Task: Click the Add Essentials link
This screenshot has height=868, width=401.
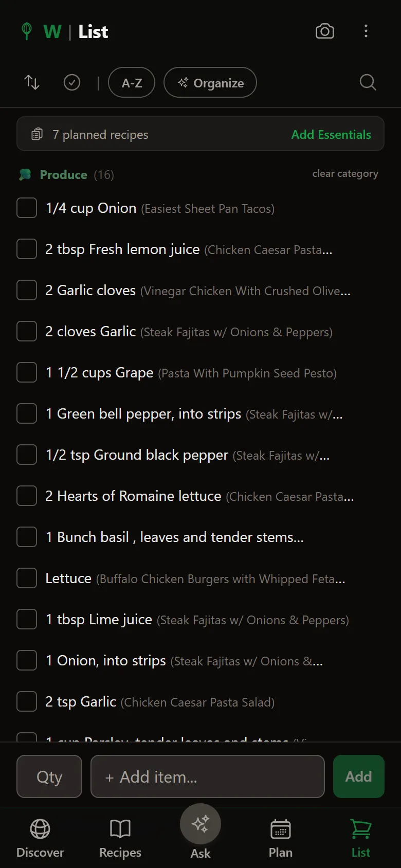Action: [x=331, y=134]
